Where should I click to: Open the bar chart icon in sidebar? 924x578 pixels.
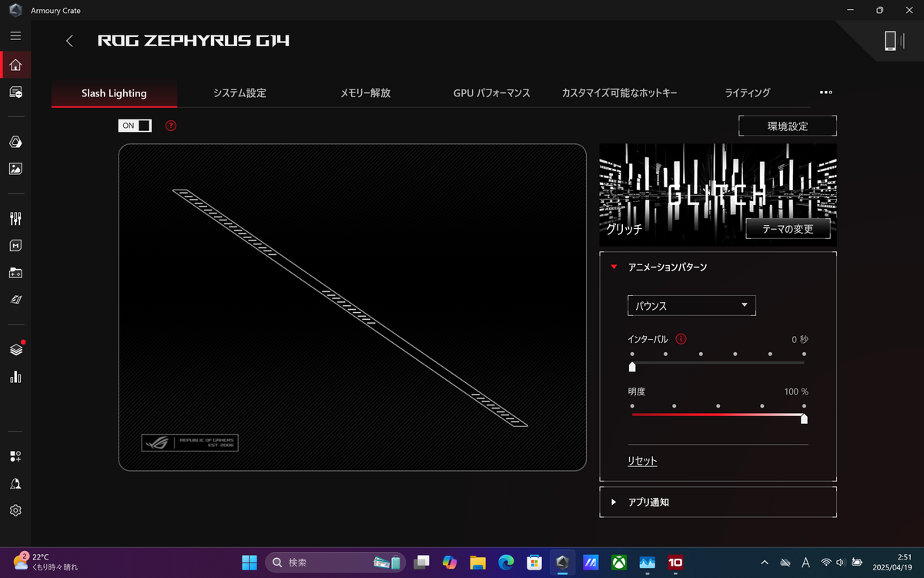(x=15, y=377)
